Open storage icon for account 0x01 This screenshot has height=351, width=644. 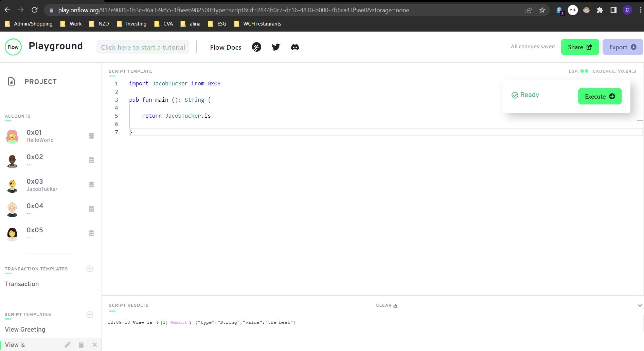(91, 136)
